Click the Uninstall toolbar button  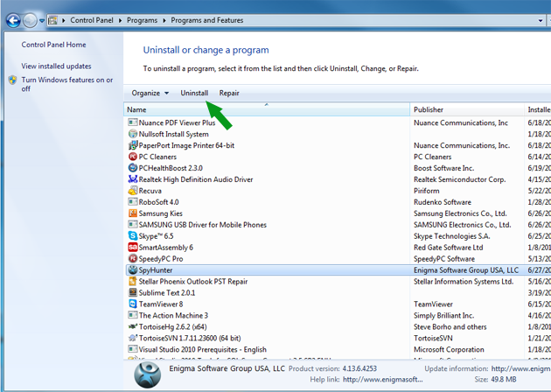(x=194, y=93)
